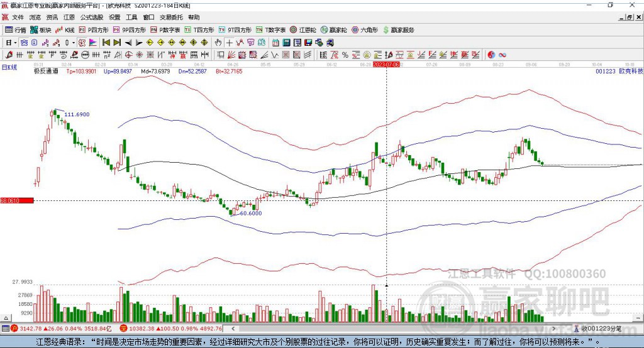
Task: Open the 赢家轮 wheel tool
Action: tap(334, 30)
